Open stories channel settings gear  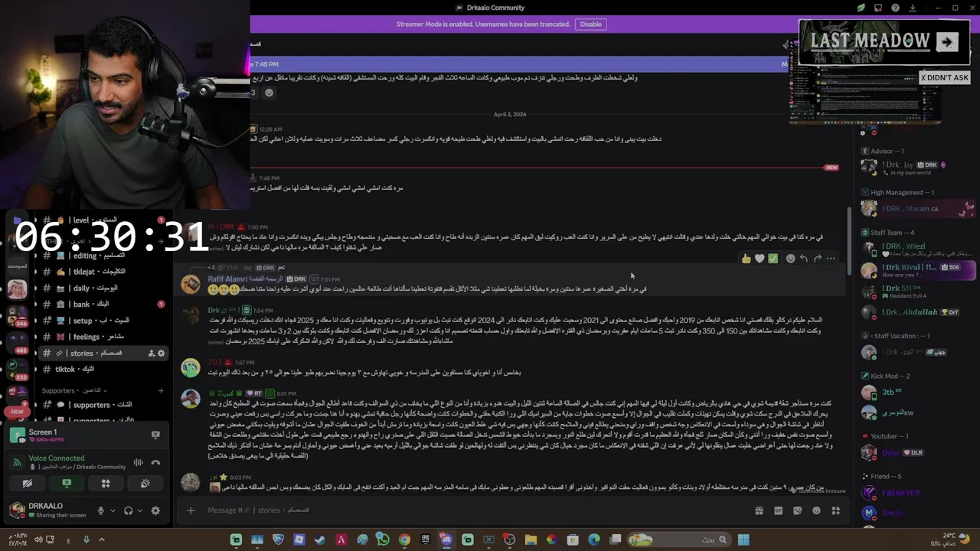(x=161, y=354)
